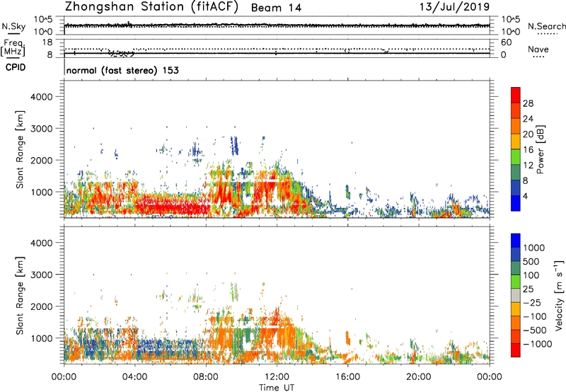Click the '4' tick on the power colorbar
The image size is (566, 392).
click(x=526, y=196)
